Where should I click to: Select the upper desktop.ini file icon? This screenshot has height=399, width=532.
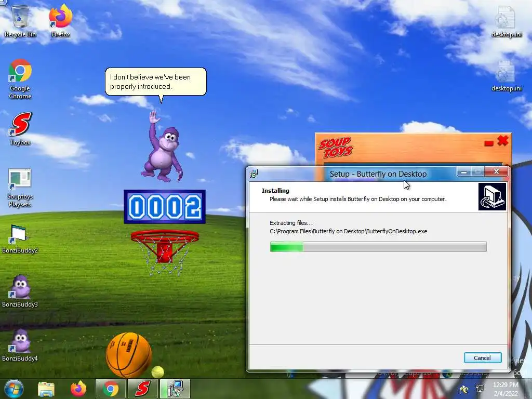tap(506, 21)
